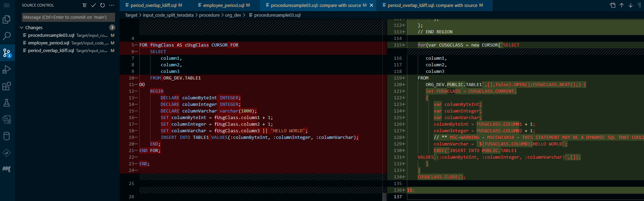Open the Explorer view in activity bar
644x201 pixels.
(x=7, y=19)
